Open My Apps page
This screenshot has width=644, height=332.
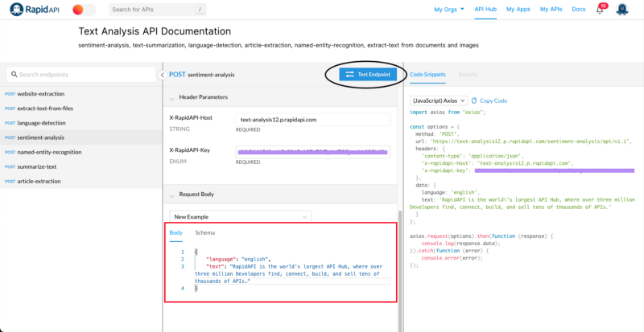pos(518,10)
